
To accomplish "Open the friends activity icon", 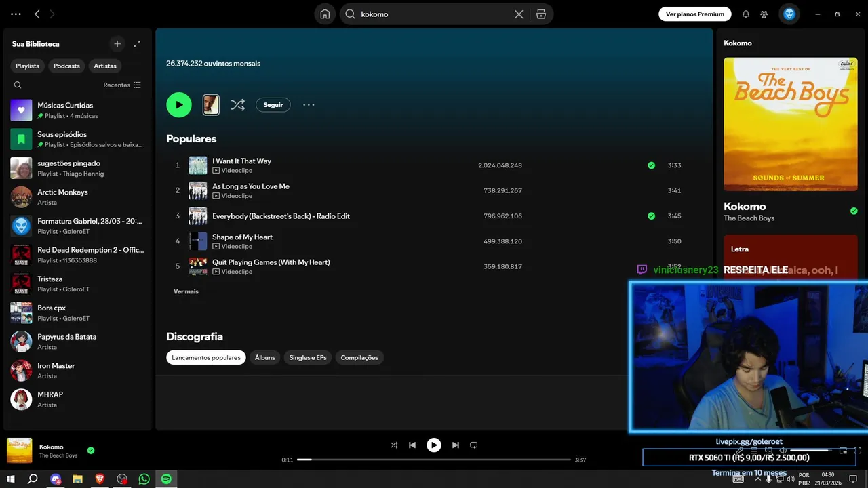I will pyautogui.click(x=764, y=14).
